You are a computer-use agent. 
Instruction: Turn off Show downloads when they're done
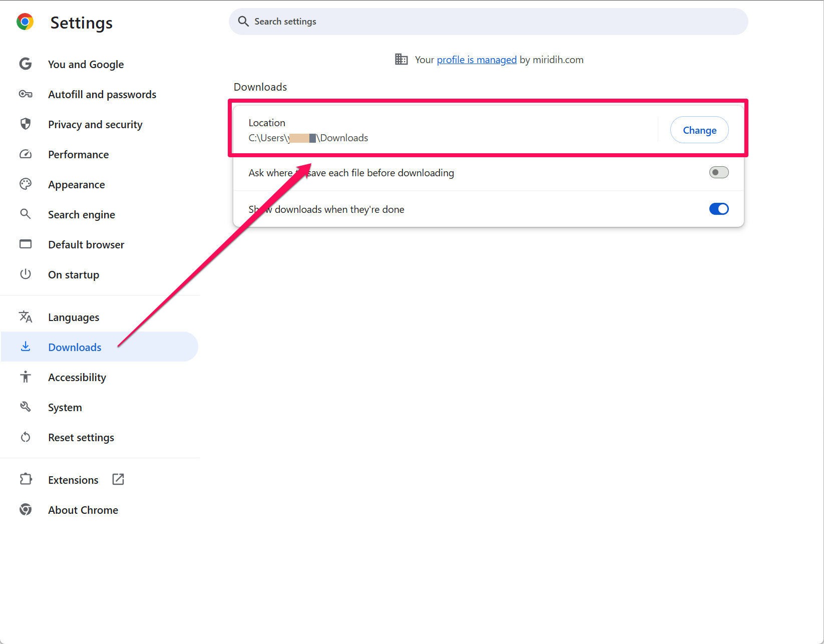tap(718, 209)
